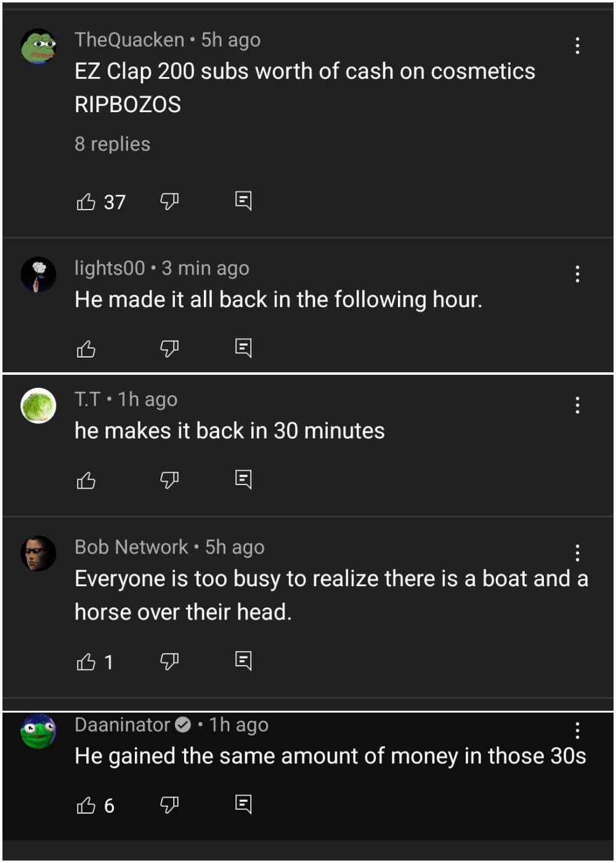Open Daaninator's channel name link
616x863 pixels.
123,725
